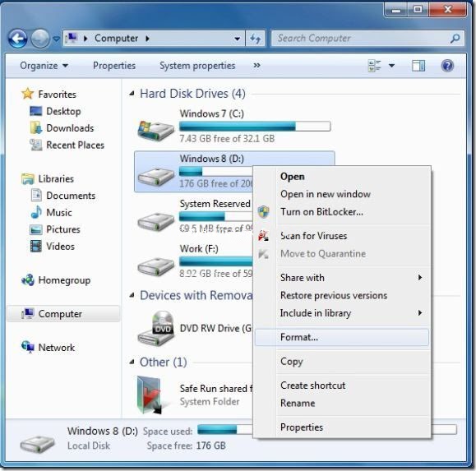Open the Documents library

63,196
